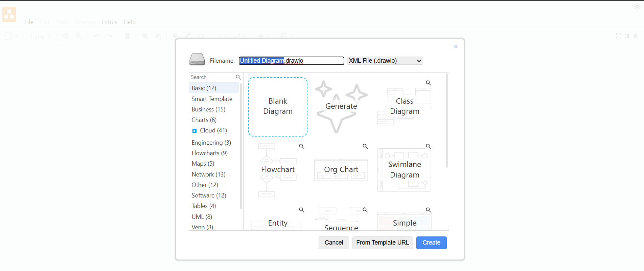
Task: Select the Smart Template category
Action: [x=214, y=99]
